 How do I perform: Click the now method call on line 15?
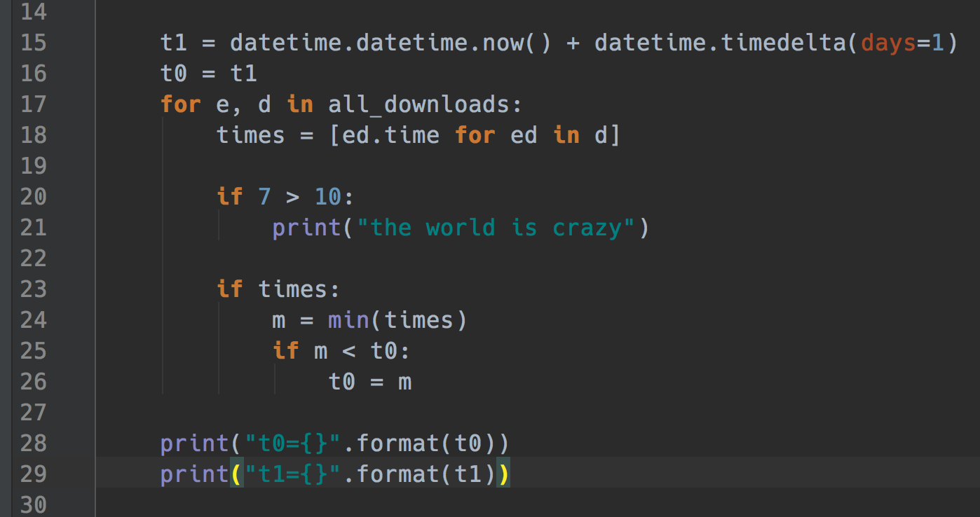click(x=503, y=43)
